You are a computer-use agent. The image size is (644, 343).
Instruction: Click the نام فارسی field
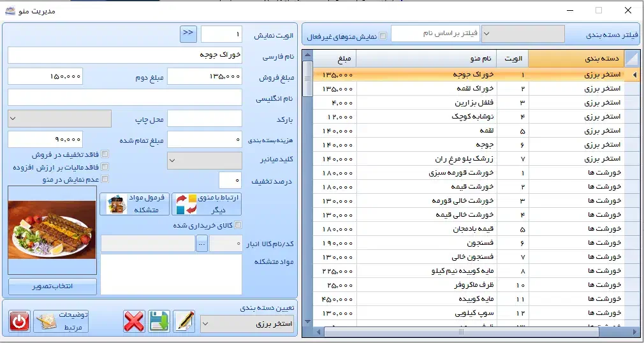125,55
